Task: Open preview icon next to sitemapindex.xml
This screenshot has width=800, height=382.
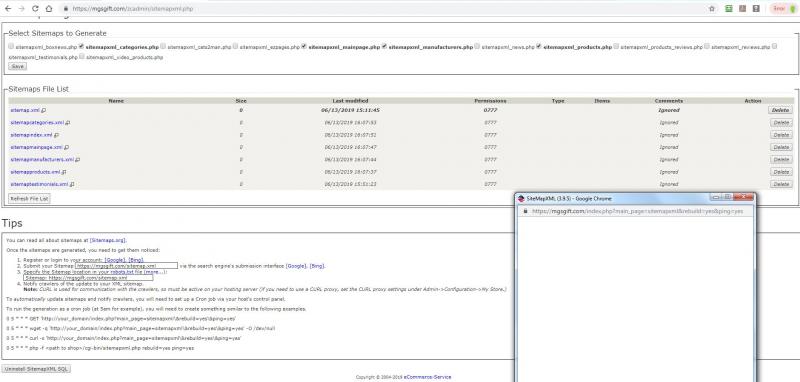Action: (56, 135)
